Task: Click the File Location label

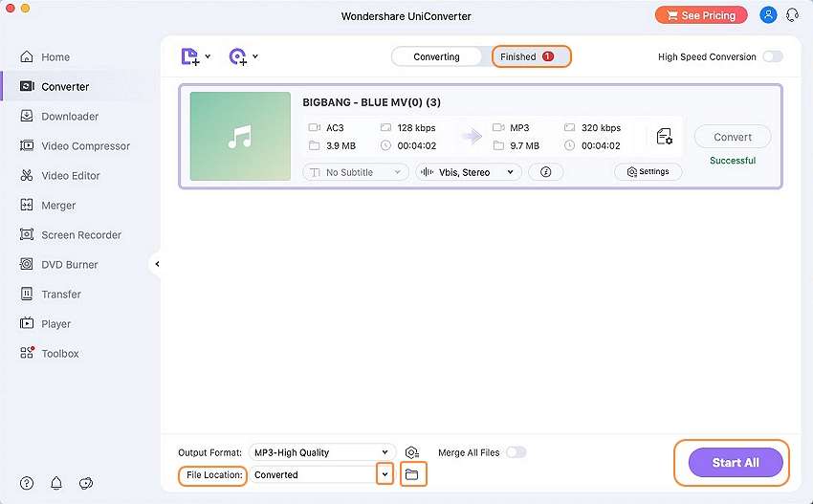Action: click(x=214, y=474)
